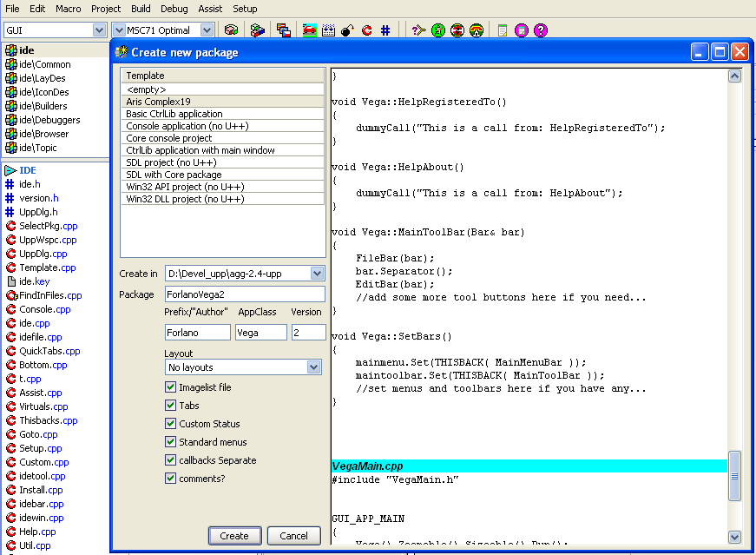Click the red car icon in toolbar

point(309,30)
